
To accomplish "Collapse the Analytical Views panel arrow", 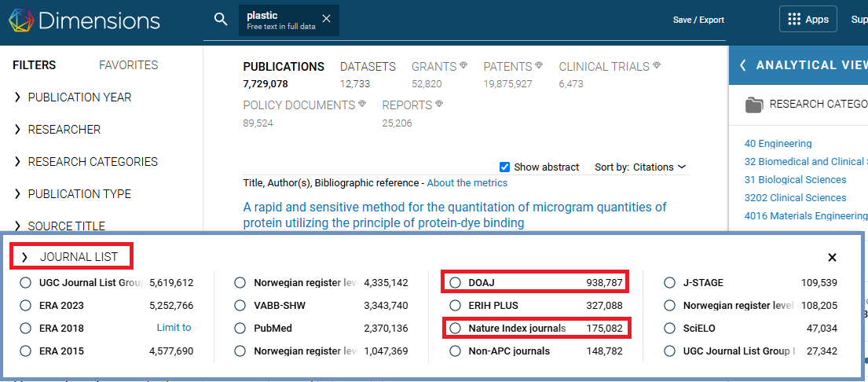I will click(x=743, y=65).
